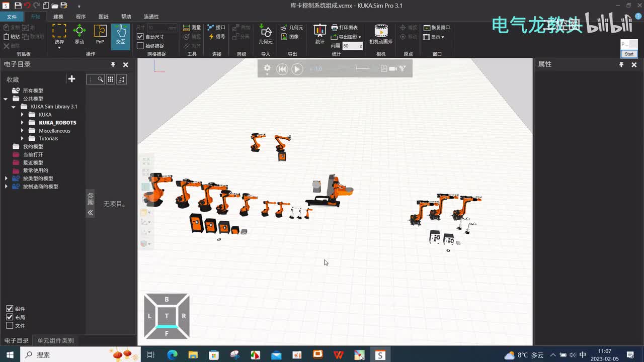Enable the 始终捕捉 checkbox
The width and height of the screenshot is (644, 362).
pyautogui.click(x=140, y=46)
